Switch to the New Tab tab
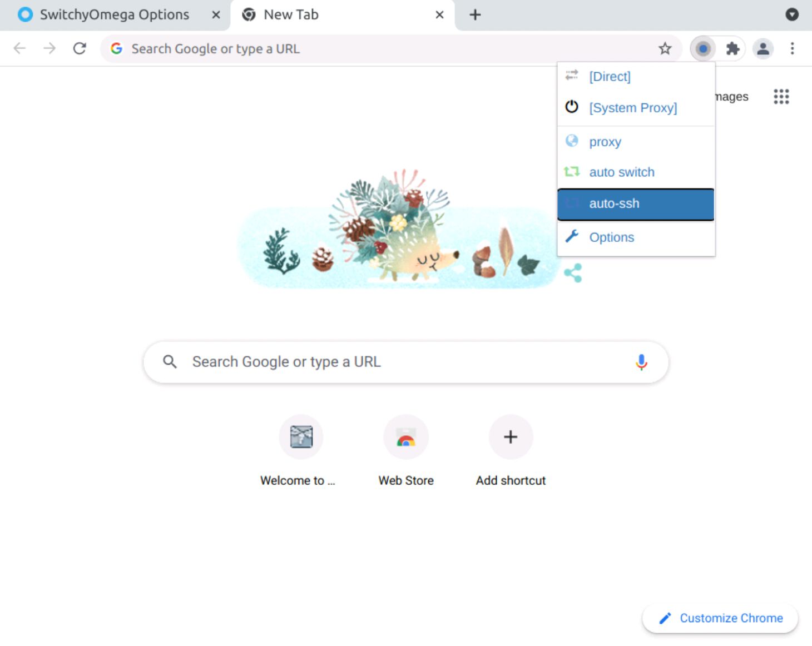This screenshot has height=646, width=812. [342, 15]
